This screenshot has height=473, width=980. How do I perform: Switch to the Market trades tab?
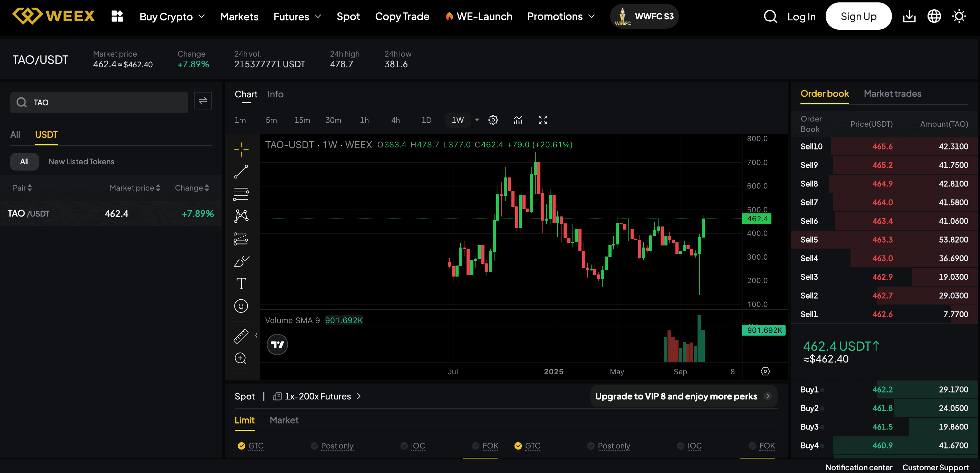pyautogui.click(x=893, y=94)
